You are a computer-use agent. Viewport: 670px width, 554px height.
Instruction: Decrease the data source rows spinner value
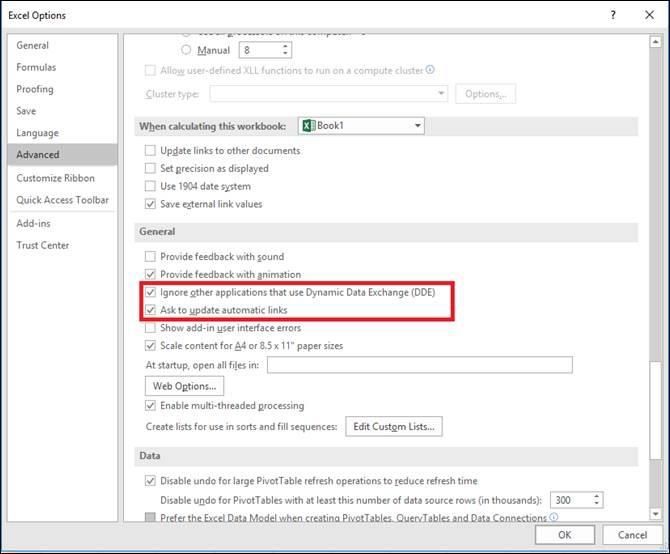pyautogui.click(x=597, y=504)
